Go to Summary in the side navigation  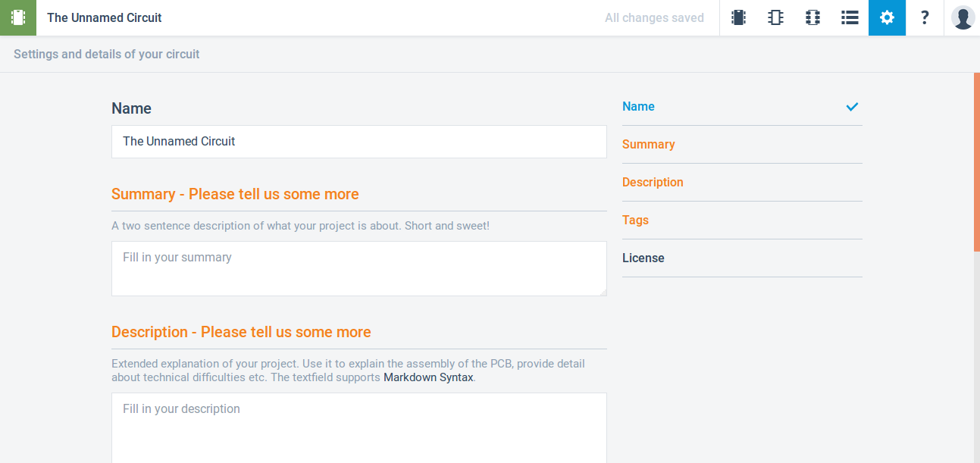[x=648, y=145]
